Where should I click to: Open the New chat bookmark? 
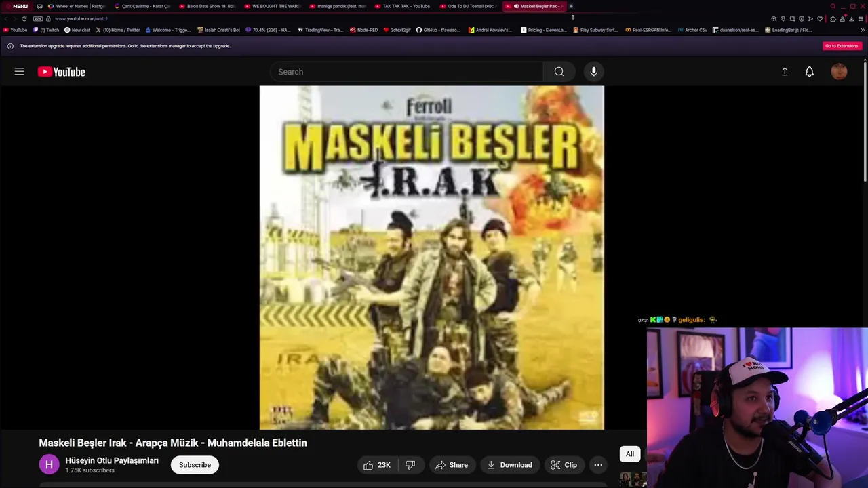77,30
